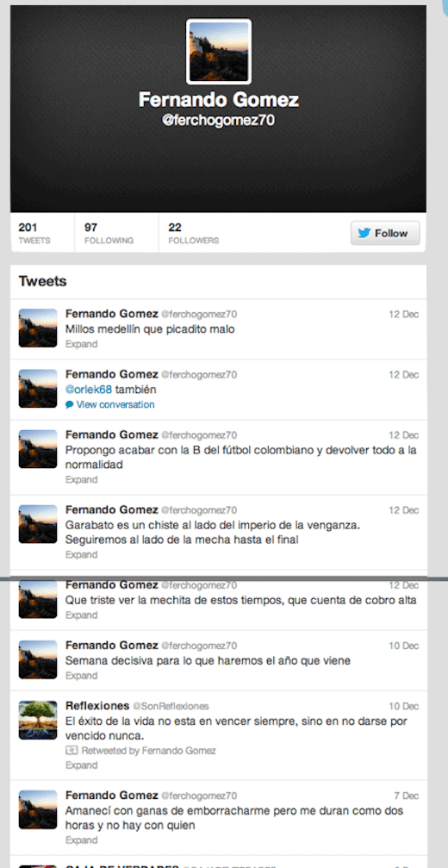Click the avatar next to the Propongo acabar tweet
This screenshot has width=448, height=868.
tap(38, 449)
